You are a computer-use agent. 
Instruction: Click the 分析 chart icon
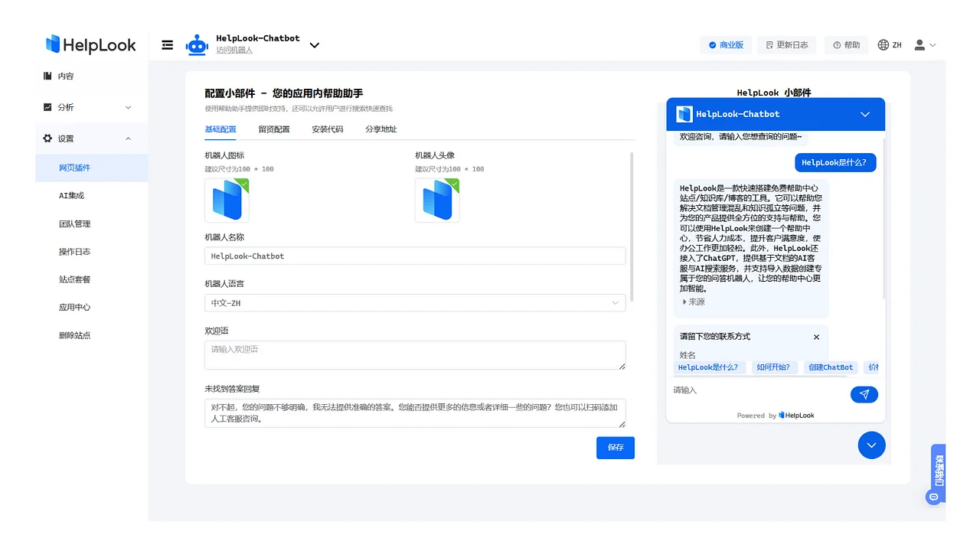coord(47,107)
